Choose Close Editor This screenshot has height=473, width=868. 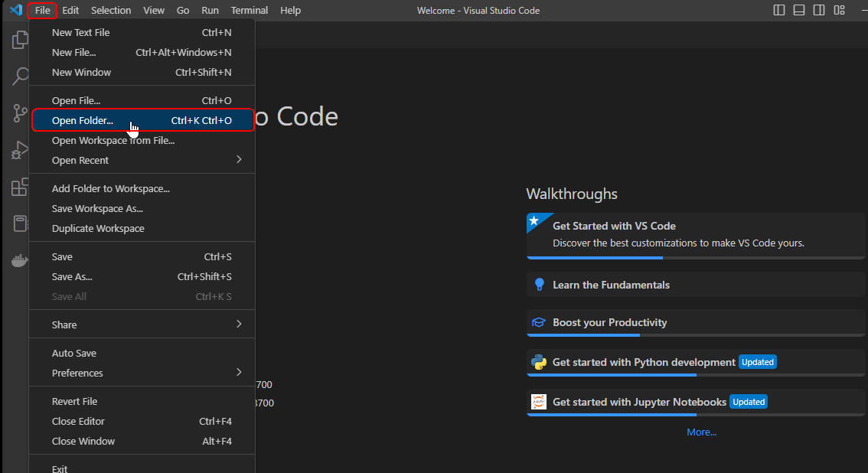[x=142, y=421]
